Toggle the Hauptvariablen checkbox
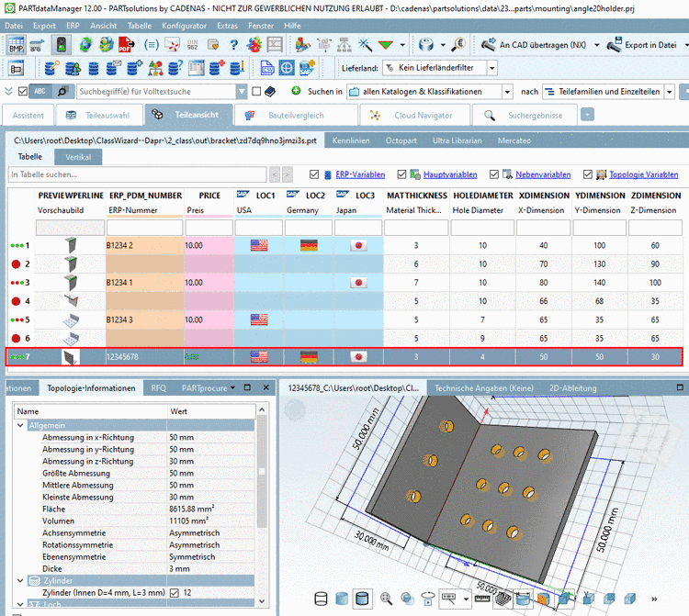 401,174
